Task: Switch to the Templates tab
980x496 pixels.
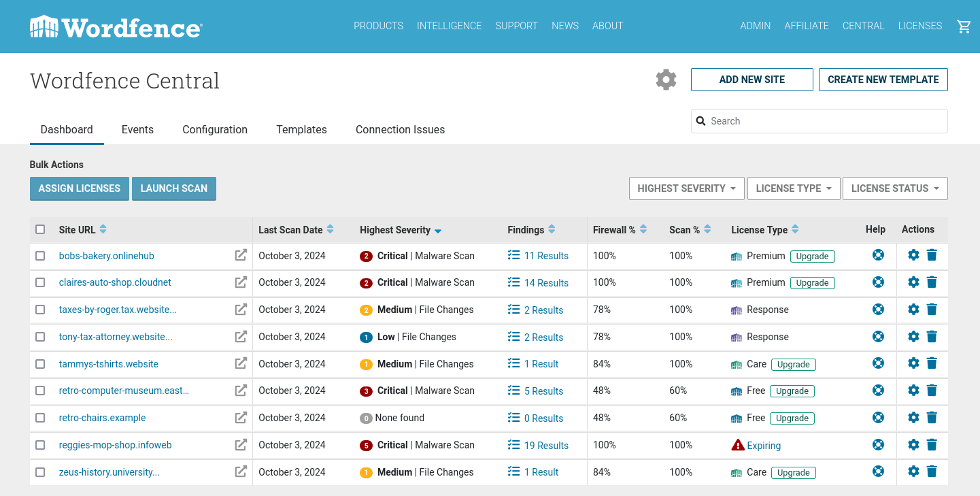Action: (x=301, y=129)
